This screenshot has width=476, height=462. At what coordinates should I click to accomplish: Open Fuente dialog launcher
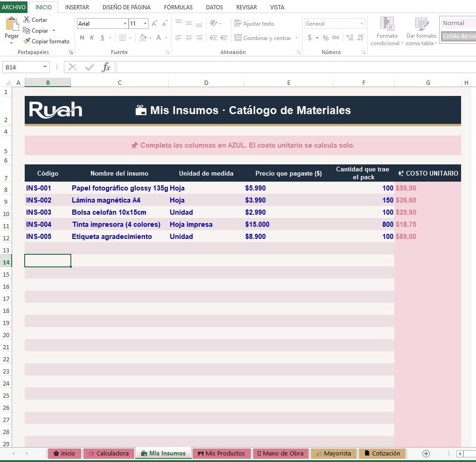click(x=167, y=53)
